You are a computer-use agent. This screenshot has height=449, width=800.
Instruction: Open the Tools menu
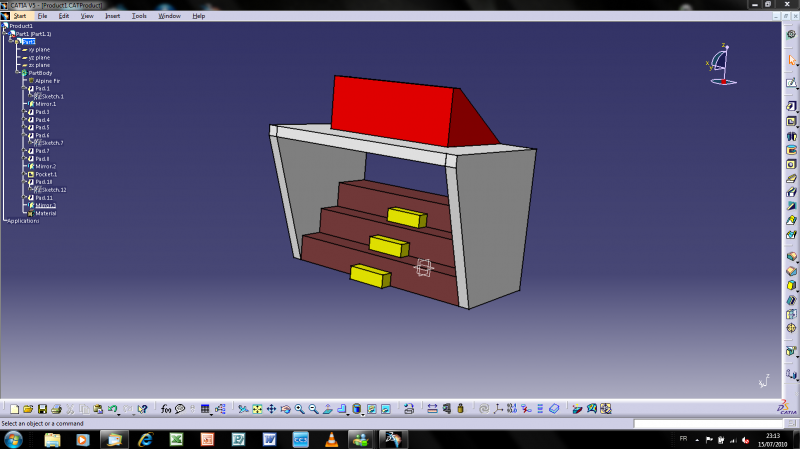point(139,16)
